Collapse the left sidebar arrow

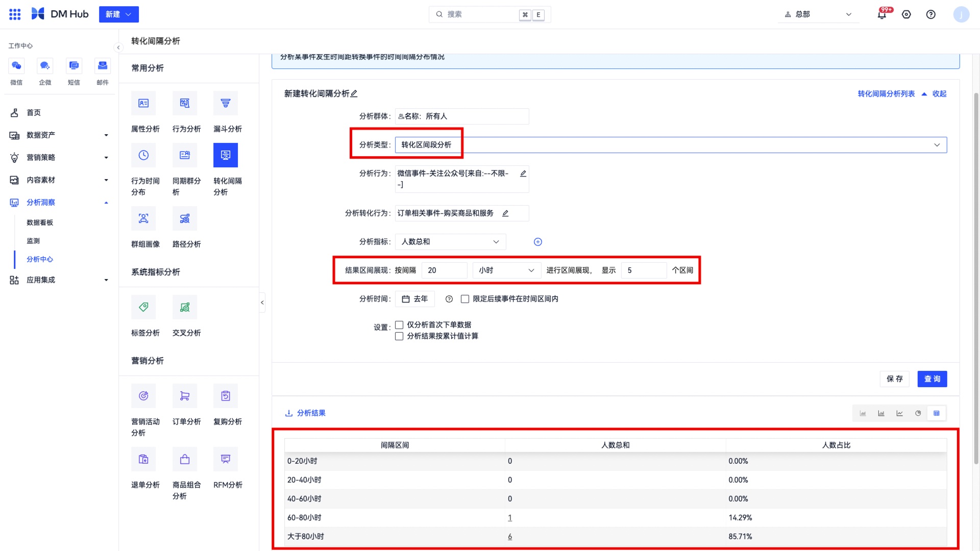(118, 47)
